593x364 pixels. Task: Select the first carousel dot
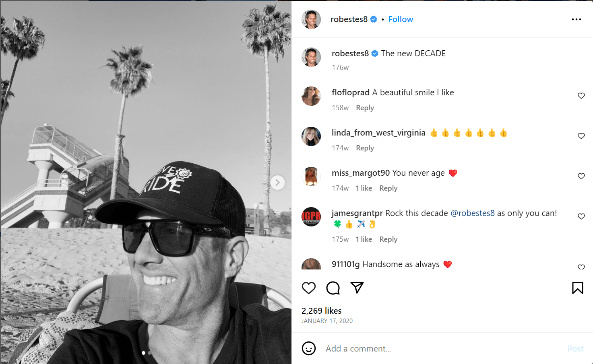[x=143, y=353]
